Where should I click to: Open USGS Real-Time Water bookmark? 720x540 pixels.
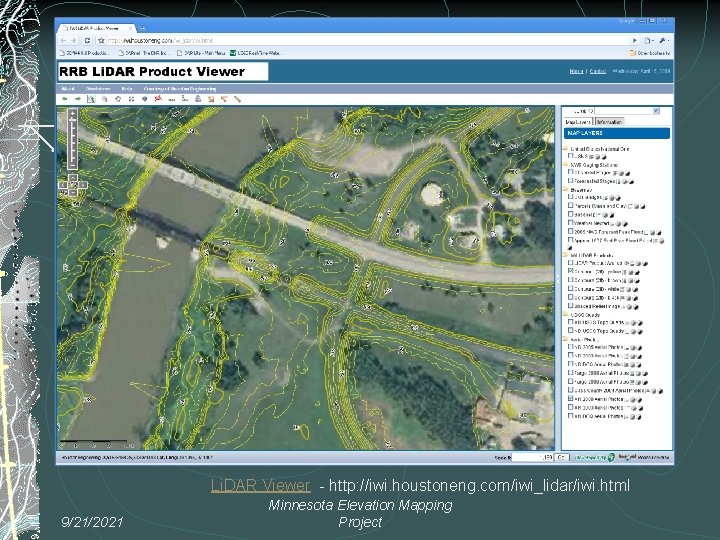(x=255, y=53)
